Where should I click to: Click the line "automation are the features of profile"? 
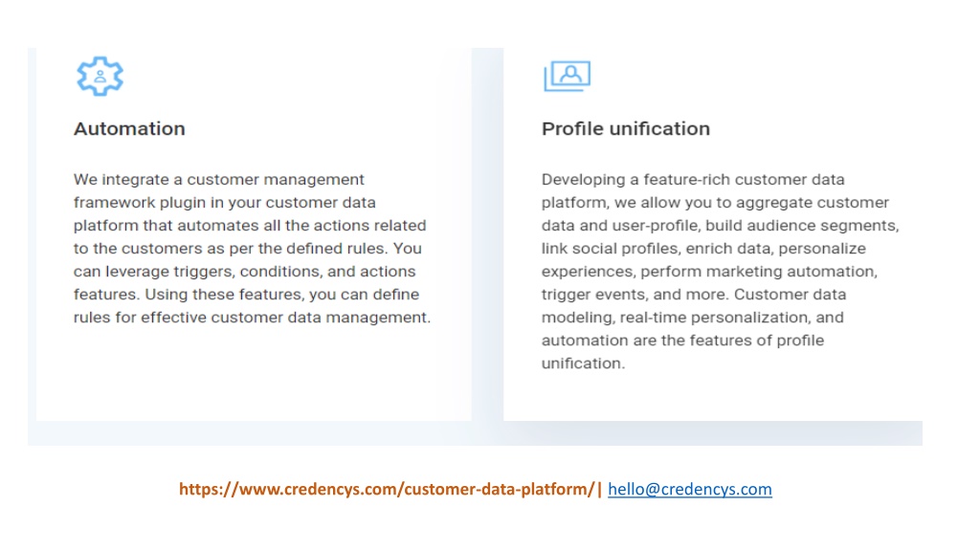click(x=682, y=341)
